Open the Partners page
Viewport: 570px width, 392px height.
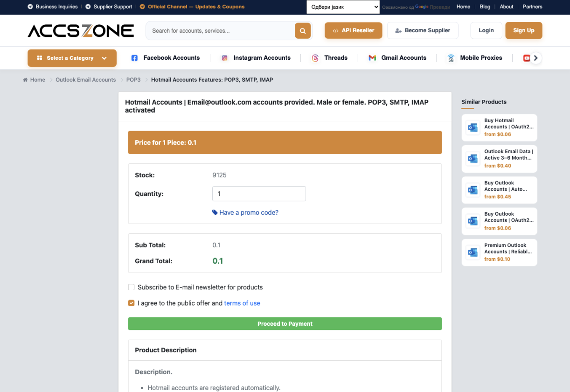pos(533,7)
